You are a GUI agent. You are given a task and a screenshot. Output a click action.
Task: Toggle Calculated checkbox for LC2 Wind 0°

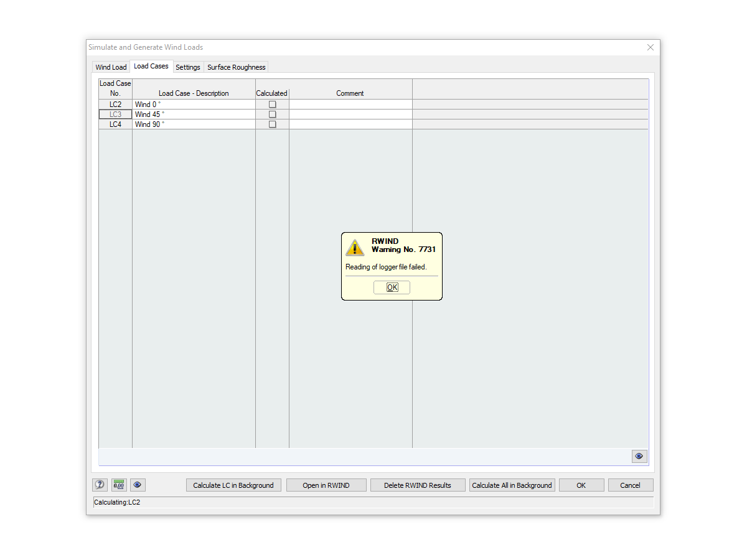click(x=272, y=105)
